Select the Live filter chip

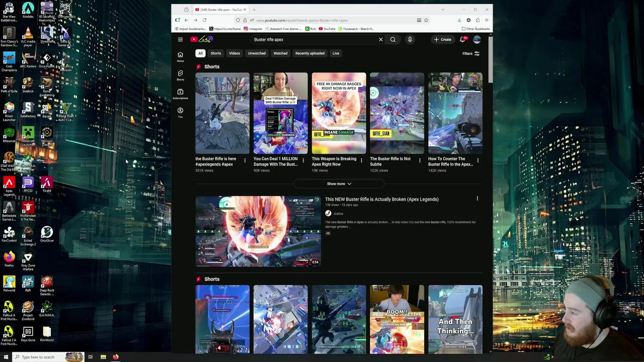(336, 53)
